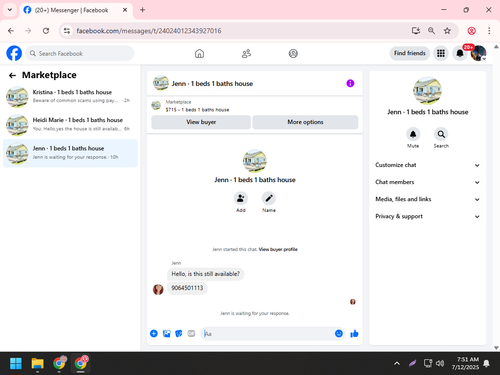The image size is (500, 375).
Task: Bookmark this page with star icon
Action: (x=447, y=31)
